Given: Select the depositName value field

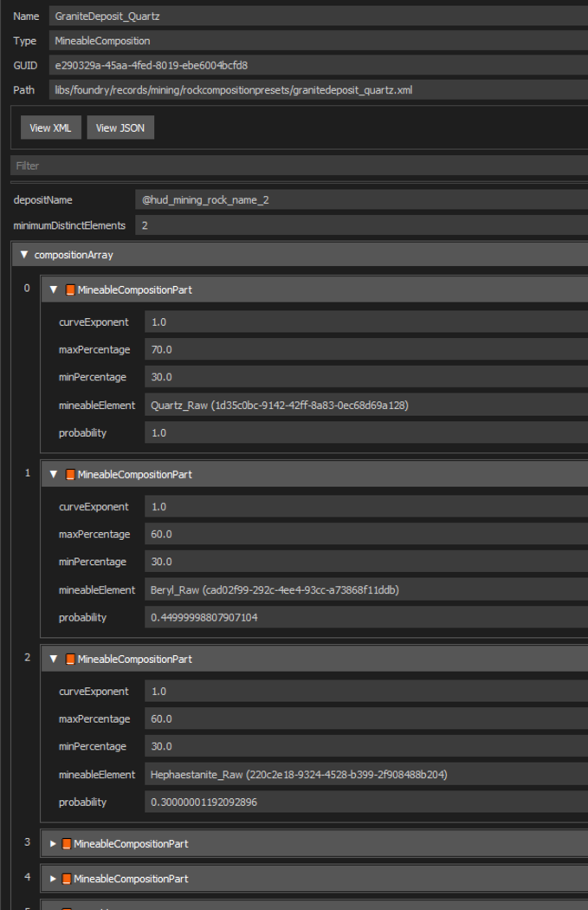Looking at the screenshot, I should [260, 199].
